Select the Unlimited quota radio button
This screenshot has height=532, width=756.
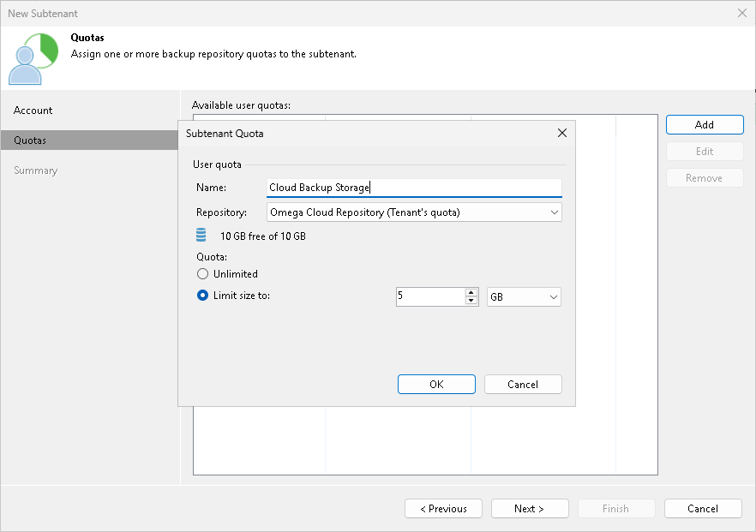[x=202, y=273]
